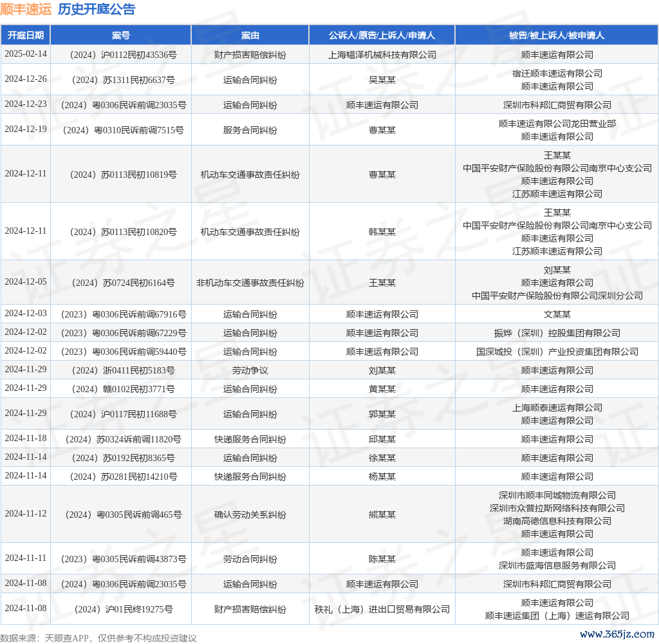Image resolution: width=659 pixels, height=644 pixels.
Task: Click defendant 文某某
Action: [x=557, y=315]
